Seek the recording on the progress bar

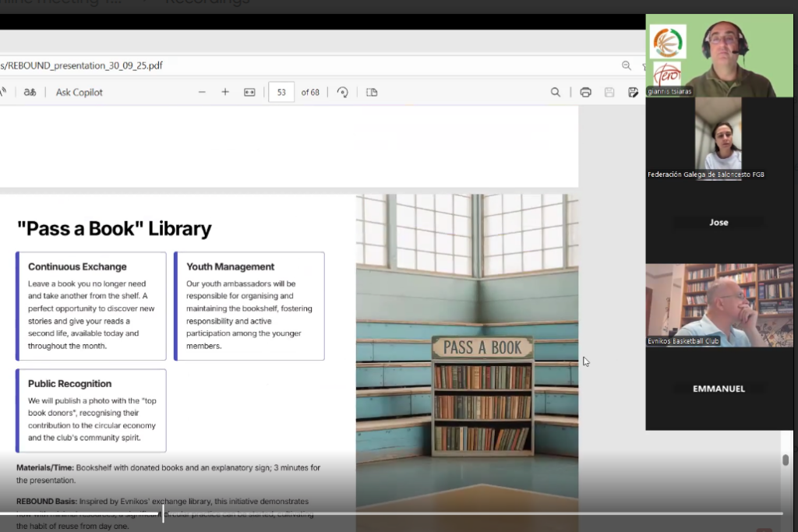[x=390, y=513]
